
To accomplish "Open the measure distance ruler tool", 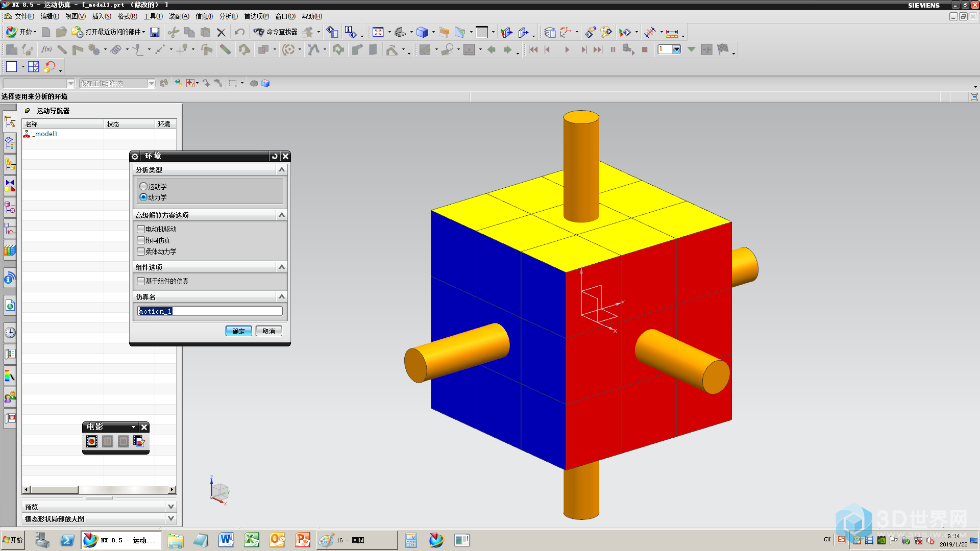I will (x=672, y=33).
